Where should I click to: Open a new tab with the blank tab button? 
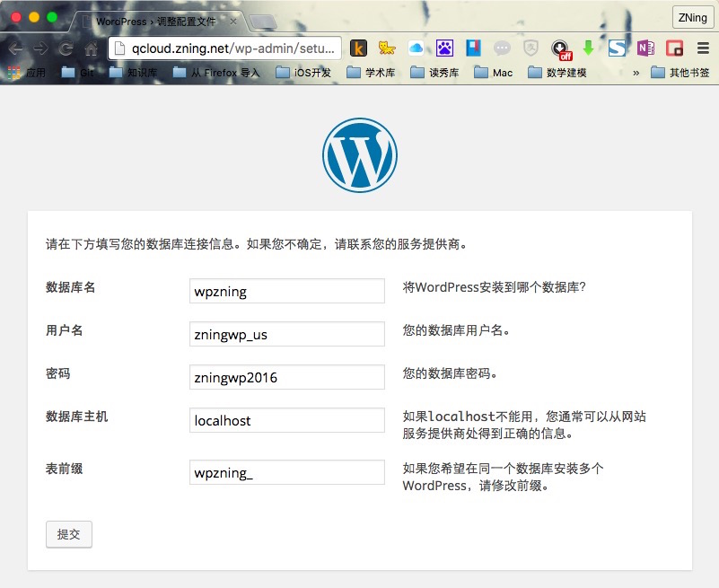pos(263,22)
